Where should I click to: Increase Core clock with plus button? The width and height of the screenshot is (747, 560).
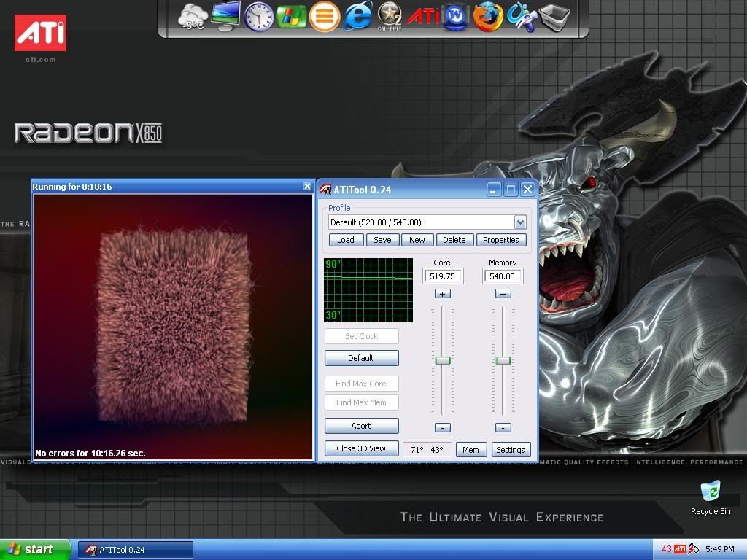(442, 294)
